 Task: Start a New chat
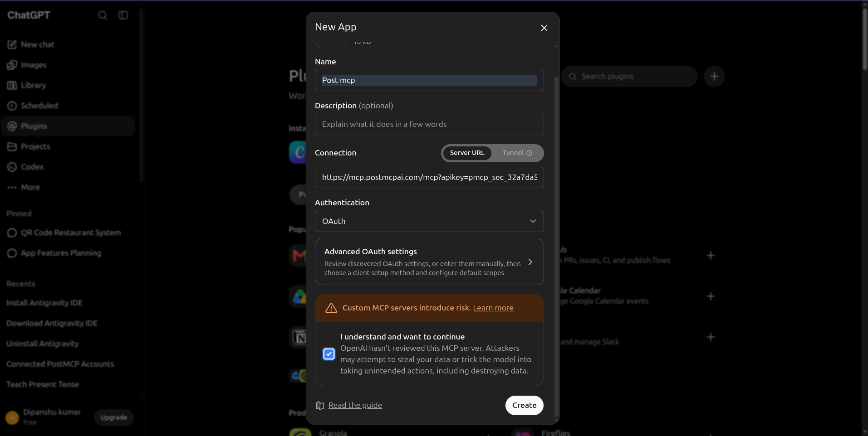tap(68, 44)
